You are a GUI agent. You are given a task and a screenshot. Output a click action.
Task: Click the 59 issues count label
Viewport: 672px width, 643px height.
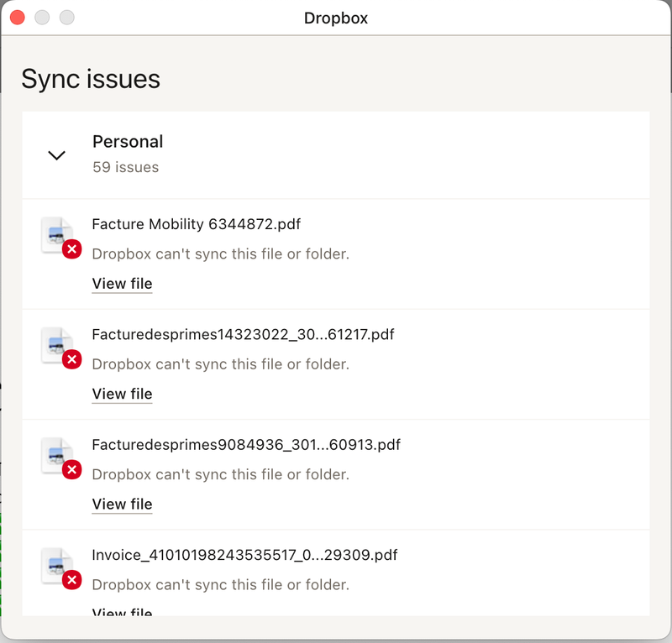tap(125, 167)
